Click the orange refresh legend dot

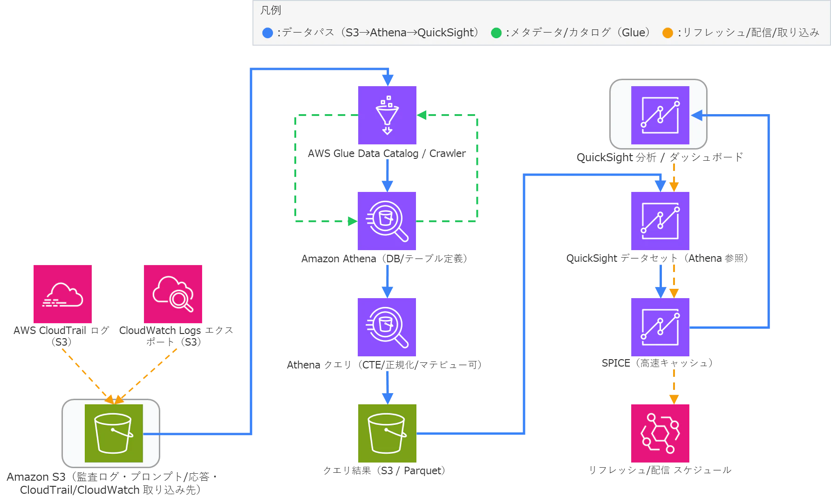pyautogui.click(x=668, y=33)
